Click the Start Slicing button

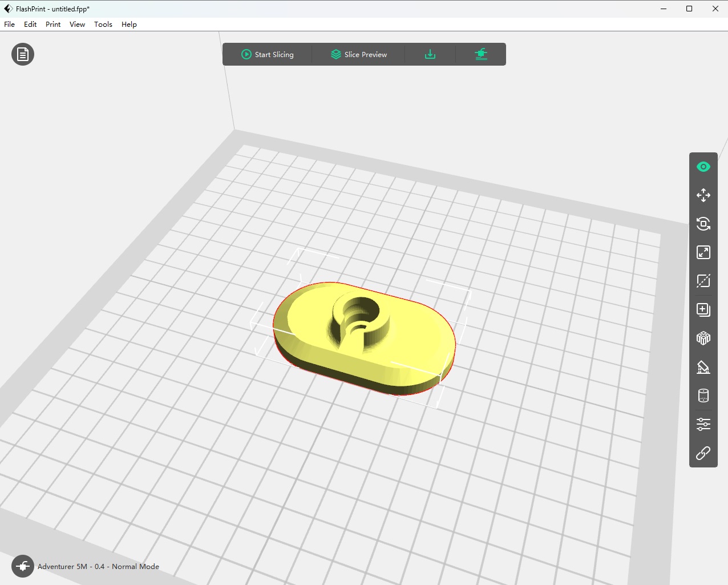pos(268,54)
